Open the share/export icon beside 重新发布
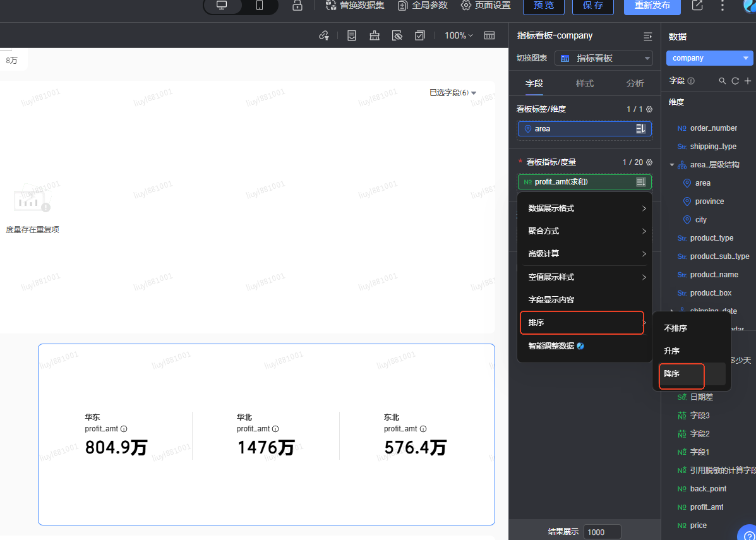 [697, 6]
